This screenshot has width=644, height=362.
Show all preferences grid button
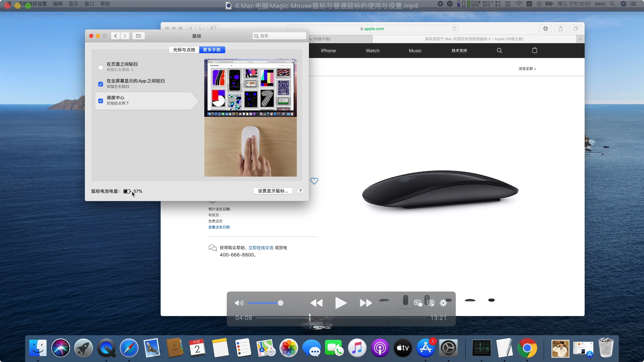[138, 36]
